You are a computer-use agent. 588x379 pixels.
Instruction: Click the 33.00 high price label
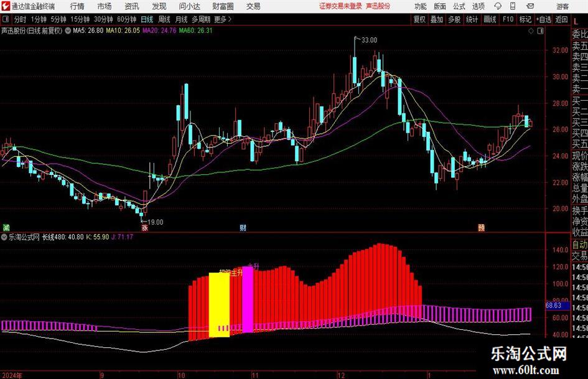coord(369,40)
